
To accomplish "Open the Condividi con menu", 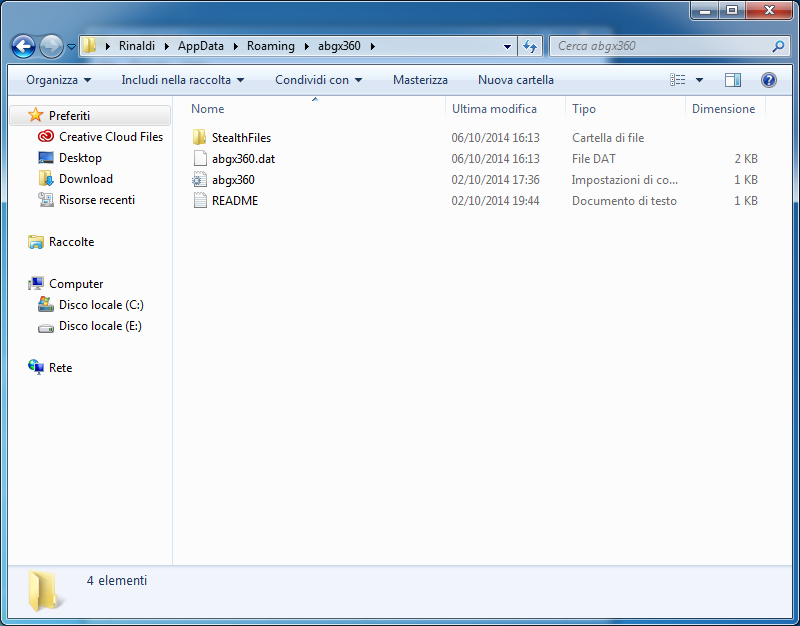I will pos(318,80).
